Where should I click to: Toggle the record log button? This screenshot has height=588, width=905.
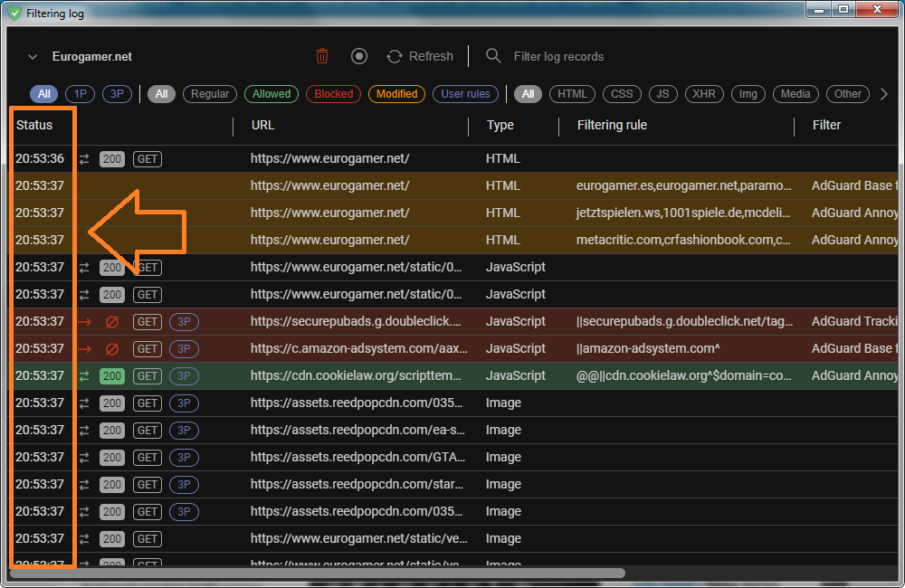point(359,56)
